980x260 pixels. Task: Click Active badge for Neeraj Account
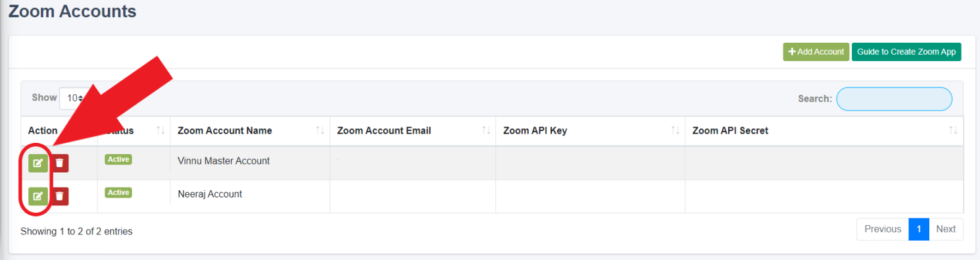[x=118, y=192]
